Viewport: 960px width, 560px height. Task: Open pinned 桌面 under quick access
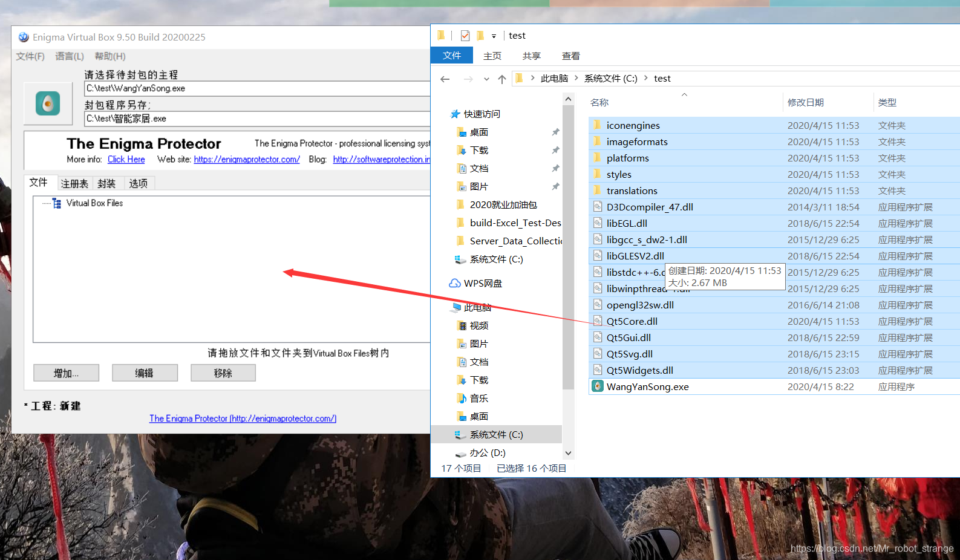478,132
